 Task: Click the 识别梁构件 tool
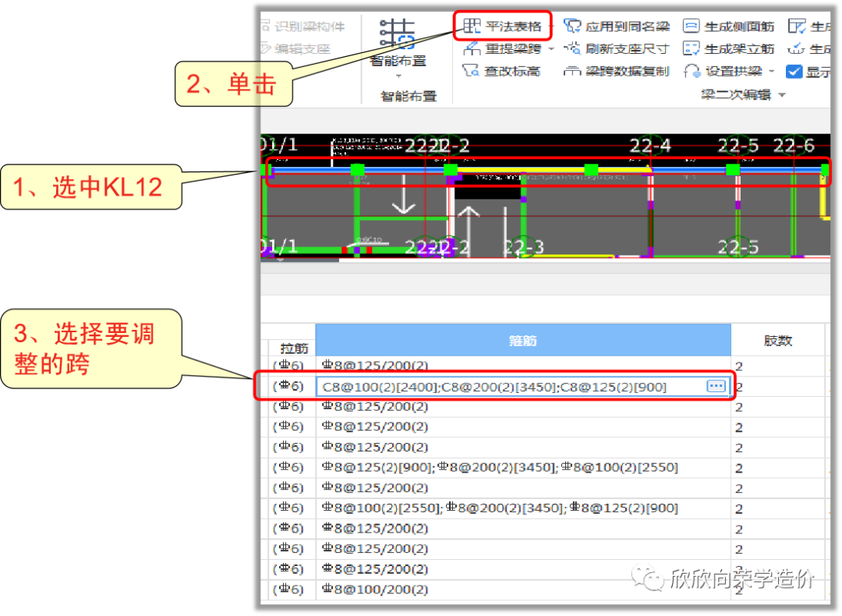(303, 27)
